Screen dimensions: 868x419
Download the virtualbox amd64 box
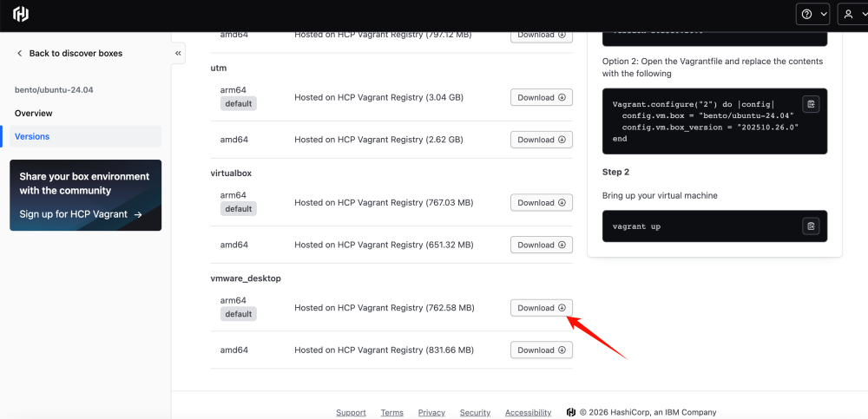[x=542, y=245]
